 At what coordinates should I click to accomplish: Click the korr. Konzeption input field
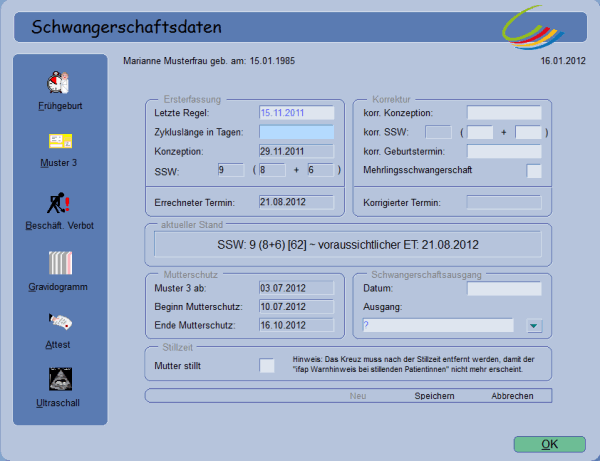coord(504,113)
